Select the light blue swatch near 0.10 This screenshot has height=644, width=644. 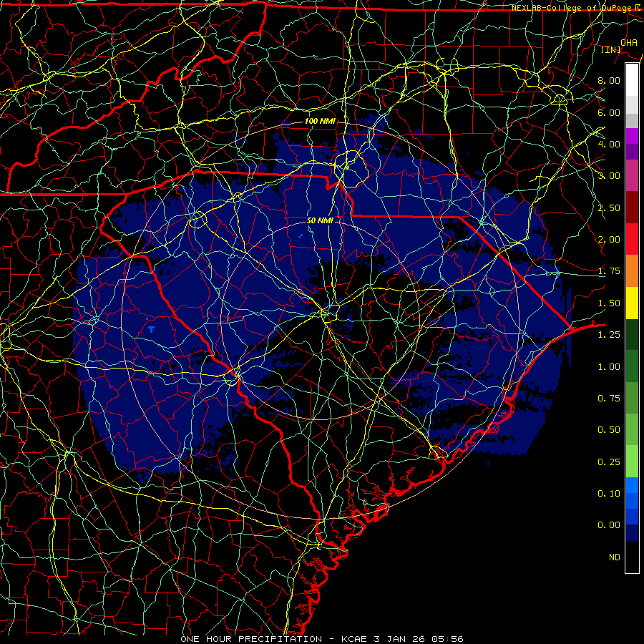click(x=632, y=484)
